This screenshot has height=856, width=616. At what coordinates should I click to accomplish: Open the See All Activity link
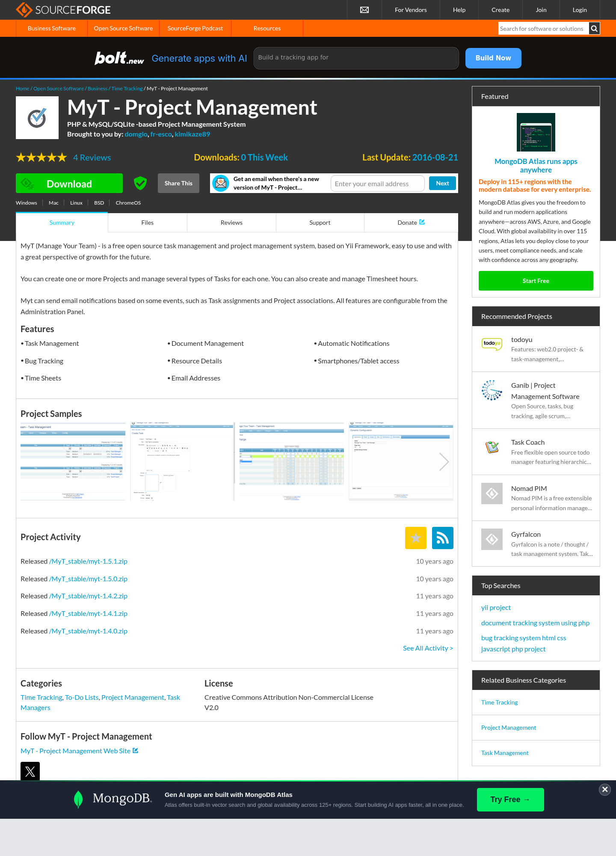pos(428,648)
